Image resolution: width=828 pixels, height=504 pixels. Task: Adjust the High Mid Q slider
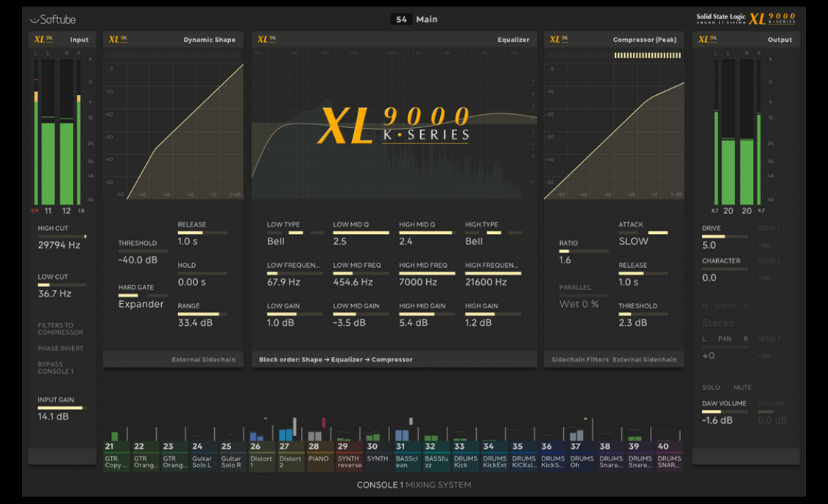click(x=427, y=233)
